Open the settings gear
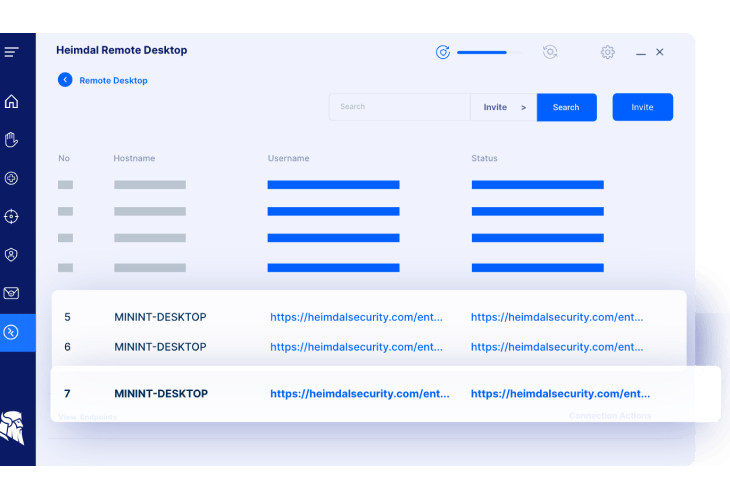Screen dimensions: 730x500 [608, 52]
